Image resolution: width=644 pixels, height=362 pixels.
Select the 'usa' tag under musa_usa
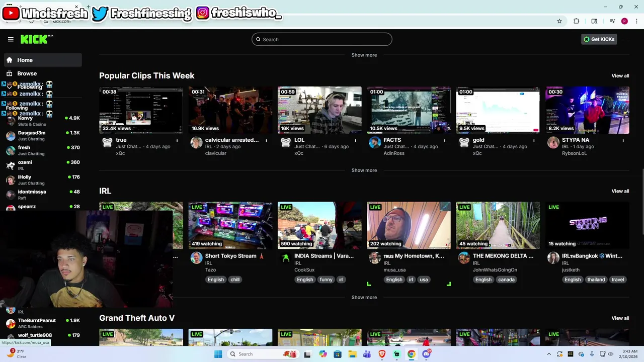pos(424,280)
